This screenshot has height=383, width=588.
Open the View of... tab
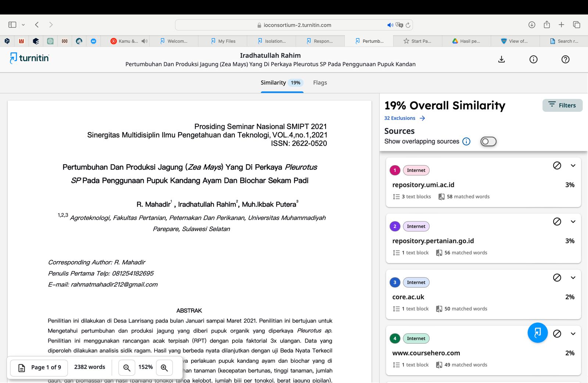coord(514,41)
